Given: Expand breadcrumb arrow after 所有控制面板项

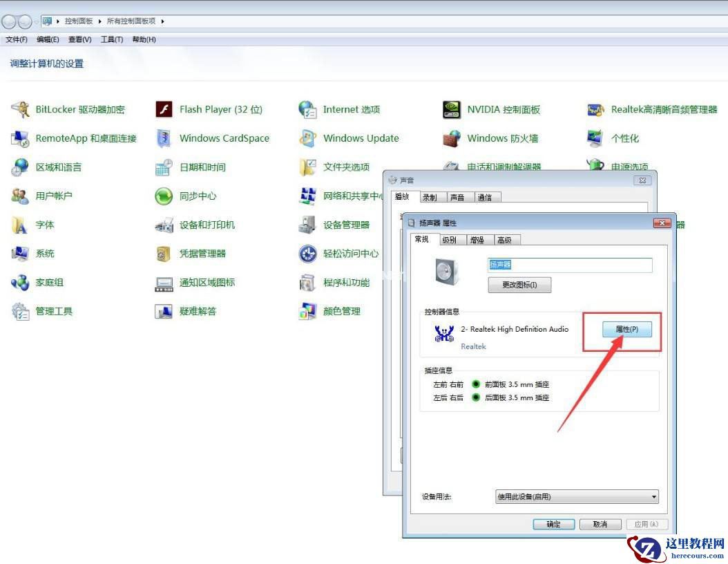Looking at the screenshot, I should pyautogui.click(x=162, y=21).
